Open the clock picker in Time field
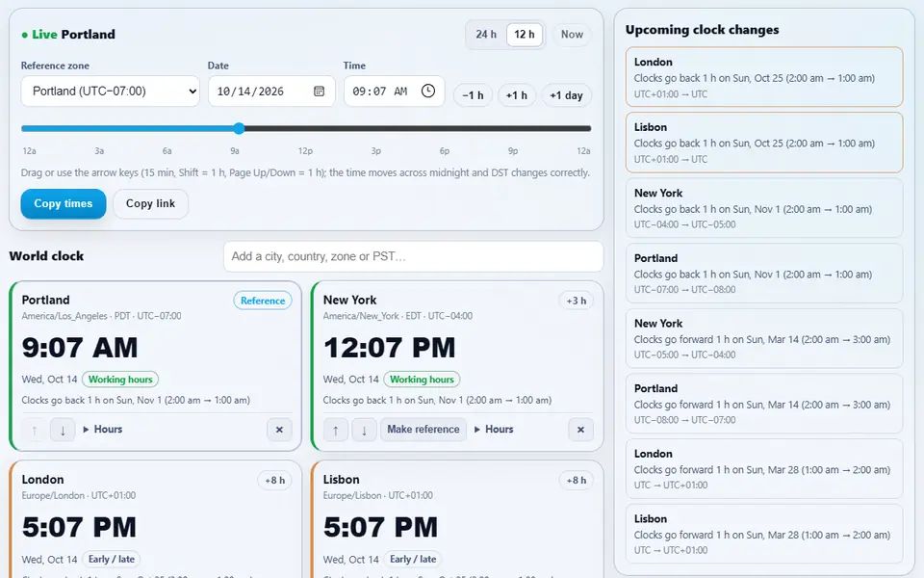The image size is (924, 578). coord(427,91)
